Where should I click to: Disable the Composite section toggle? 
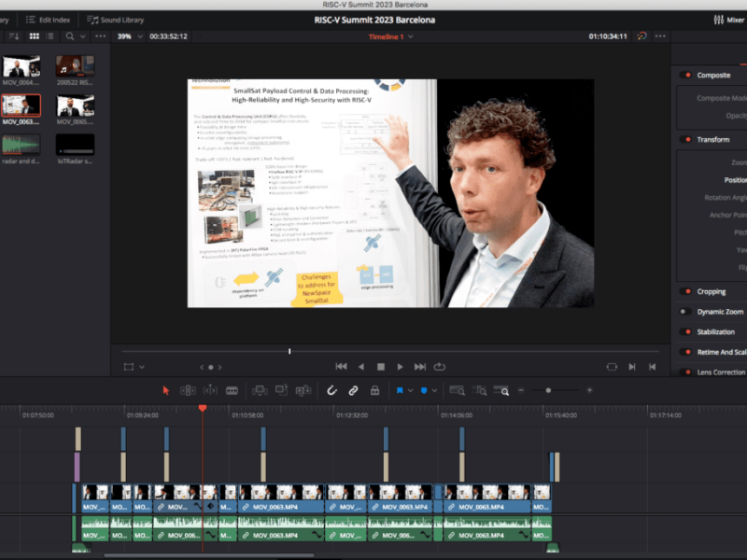coord(686,75)
